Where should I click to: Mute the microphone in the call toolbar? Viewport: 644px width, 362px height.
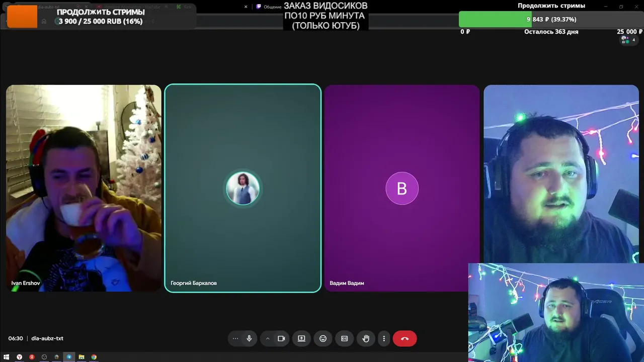pos(249,338)
